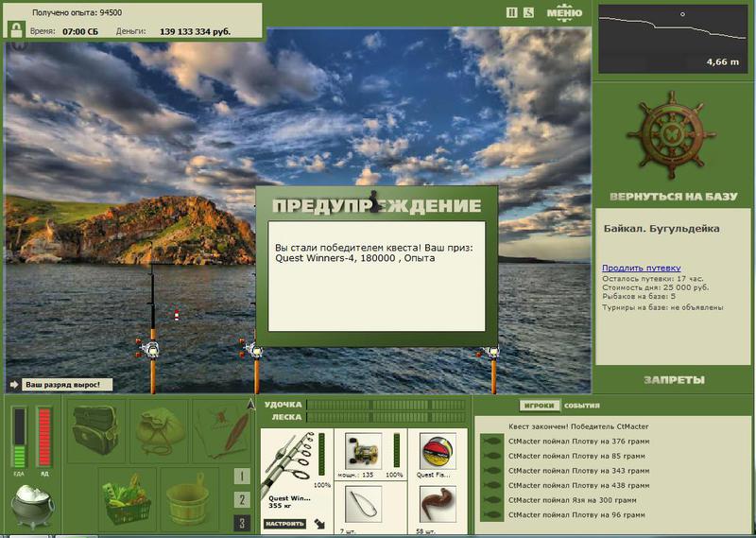
Task: Click the red-white float on water
Action: pyautogui.click(x=177, y=315)
